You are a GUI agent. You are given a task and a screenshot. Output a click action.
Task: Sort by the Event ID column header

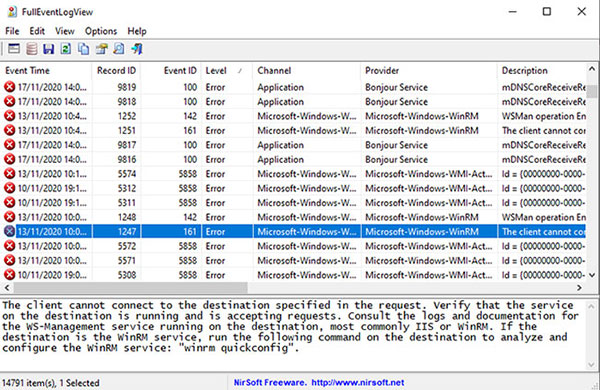tap(171, 70)
